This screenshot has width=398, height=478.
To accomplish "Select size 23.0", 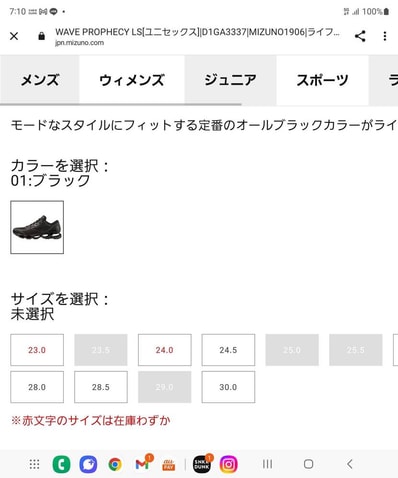I will (37, 350).
